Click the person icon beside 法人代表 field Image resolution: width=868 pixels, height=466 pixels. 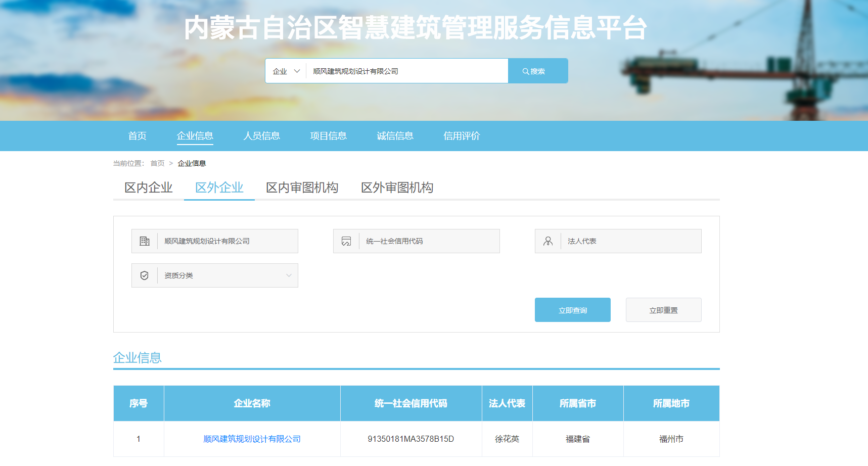coord(548,241)
